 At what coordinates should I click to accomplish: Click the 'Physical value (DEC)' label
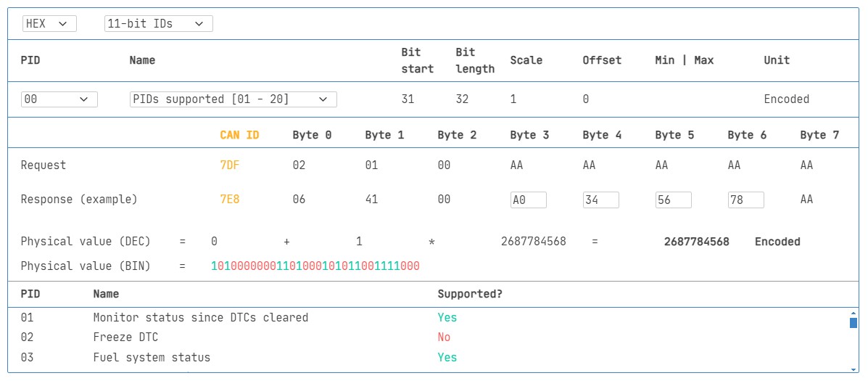86,242
